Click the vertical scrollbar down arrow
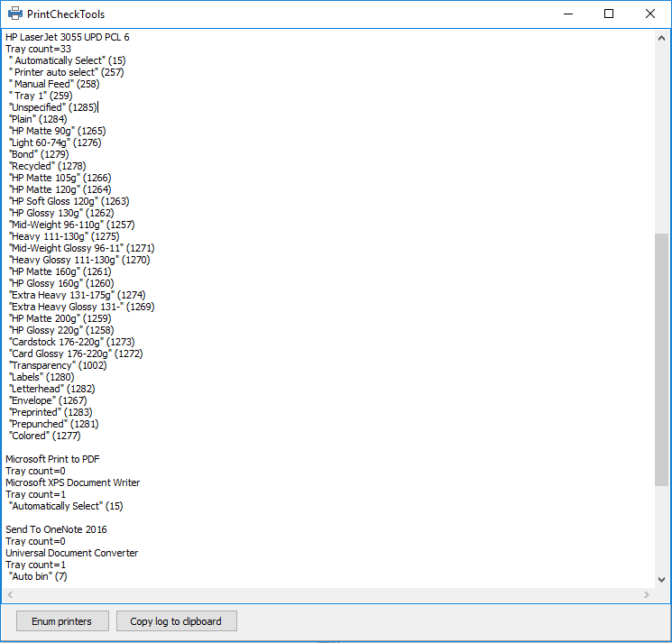This screenshot has height=643, width=672. 661,580
